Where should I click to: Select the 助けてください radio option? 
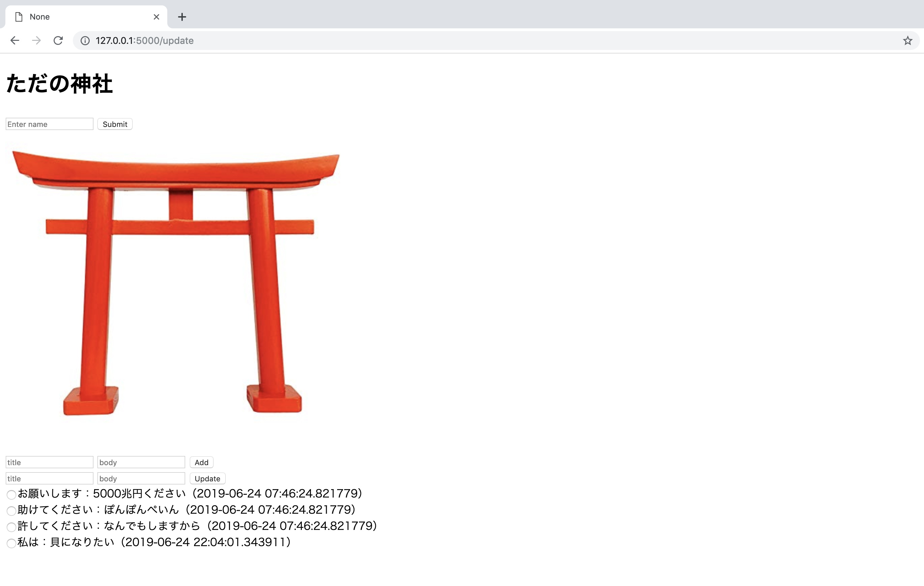coord(11,511)
